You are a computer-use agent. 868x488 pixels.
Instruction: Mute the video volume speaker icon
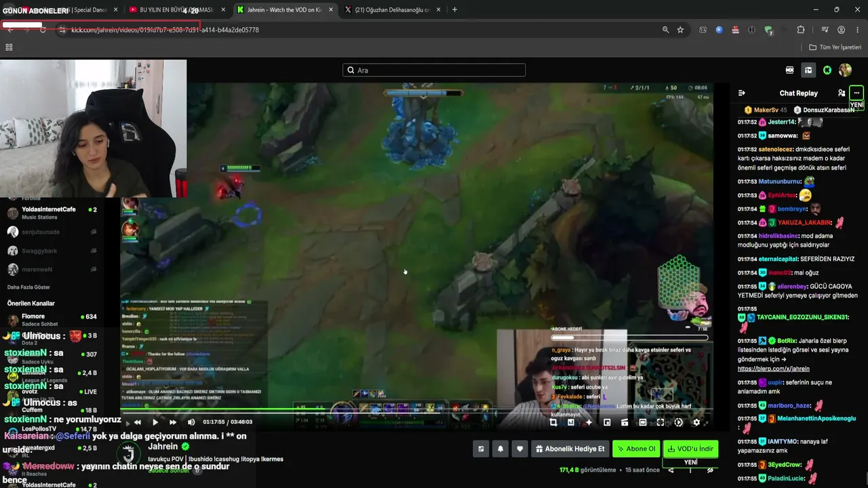click(191, 422)
